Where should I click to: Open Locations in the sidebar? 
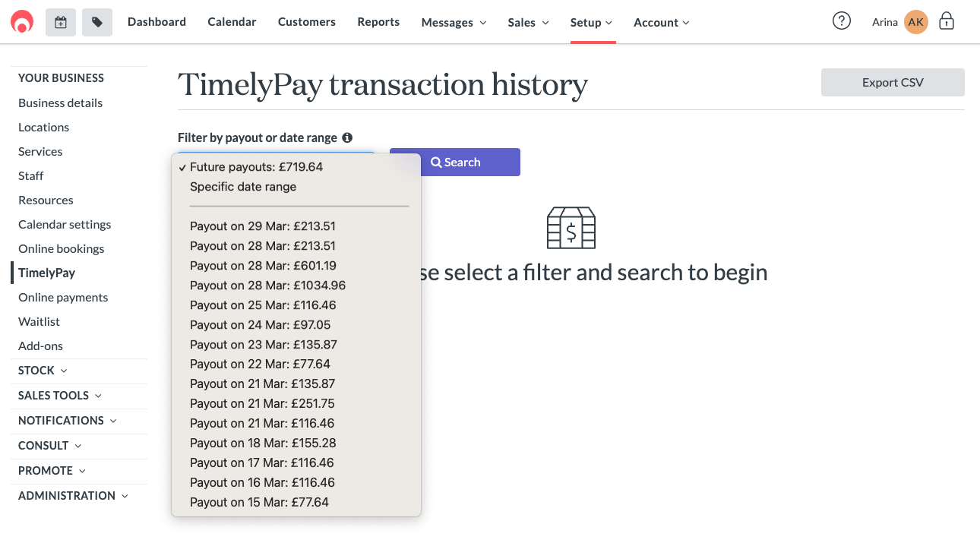point(43,127)
